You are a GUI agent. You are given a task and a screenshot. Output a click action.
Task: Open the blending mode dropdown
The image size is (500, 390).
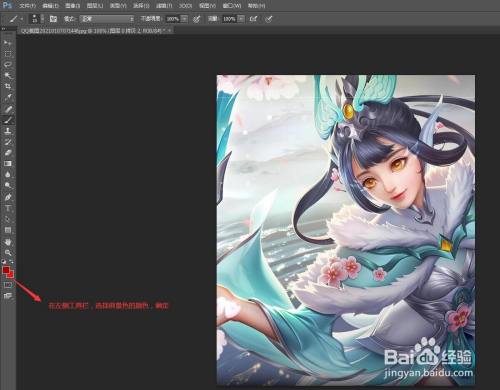click(x=107, y=19)
